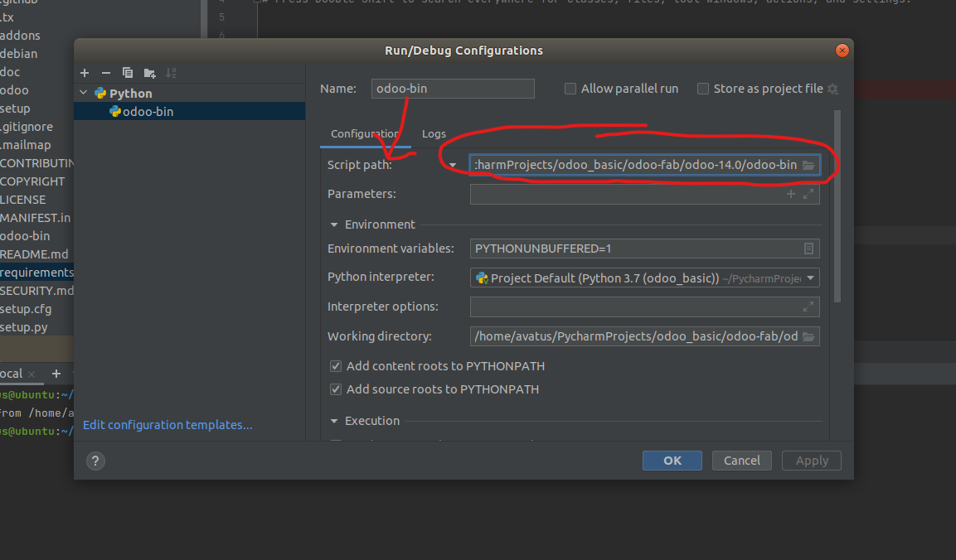
Task: Select LICENSE file in project tree
Action: 23,200
